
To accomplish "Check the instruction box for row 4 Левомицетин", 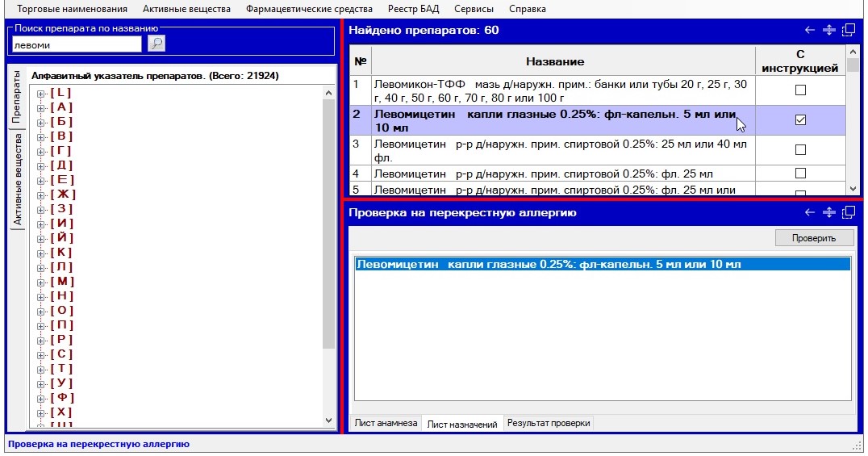I will tap(800, 174).
